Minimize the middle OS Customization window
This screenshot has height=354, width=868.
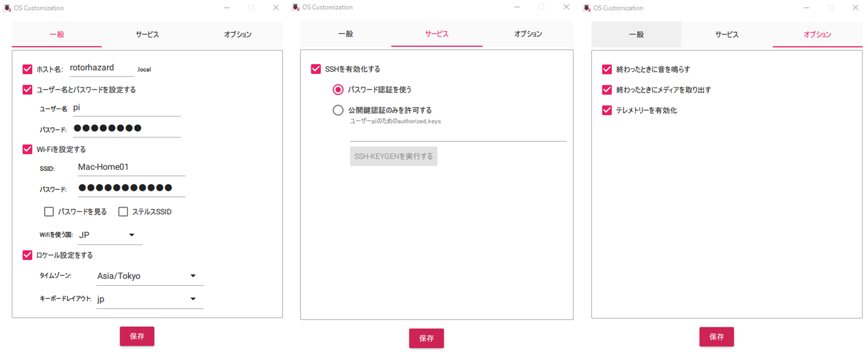click(517, 7)
